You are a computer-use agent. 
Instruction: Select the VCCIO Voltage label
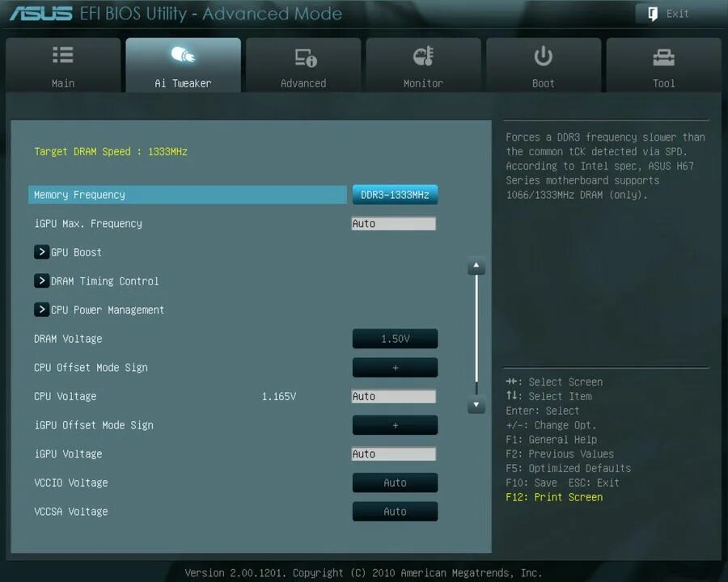(71, 483)
